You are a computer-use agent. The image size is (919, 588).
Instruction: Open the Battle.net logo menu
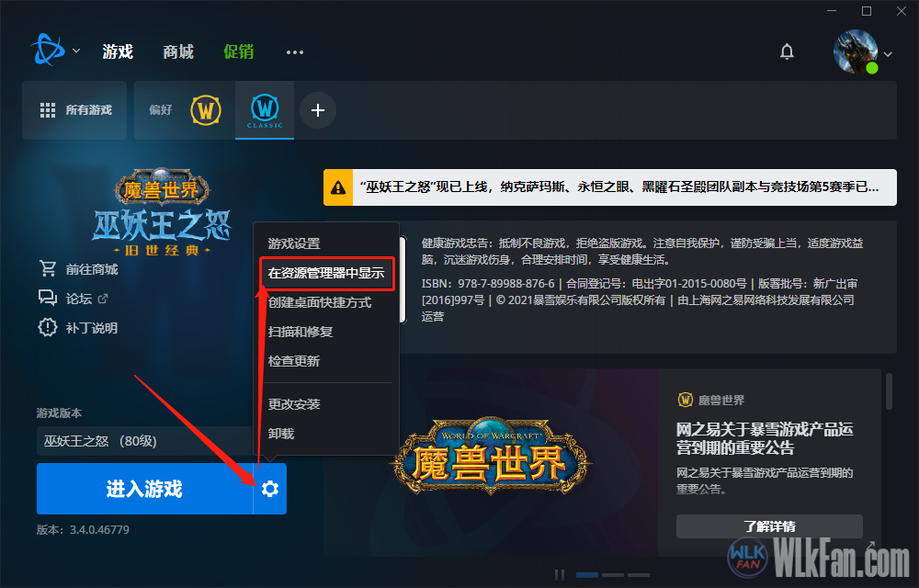48,51
